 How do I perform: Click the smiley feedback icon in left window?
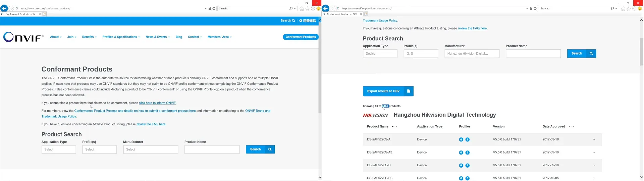[x=318, y=9]
